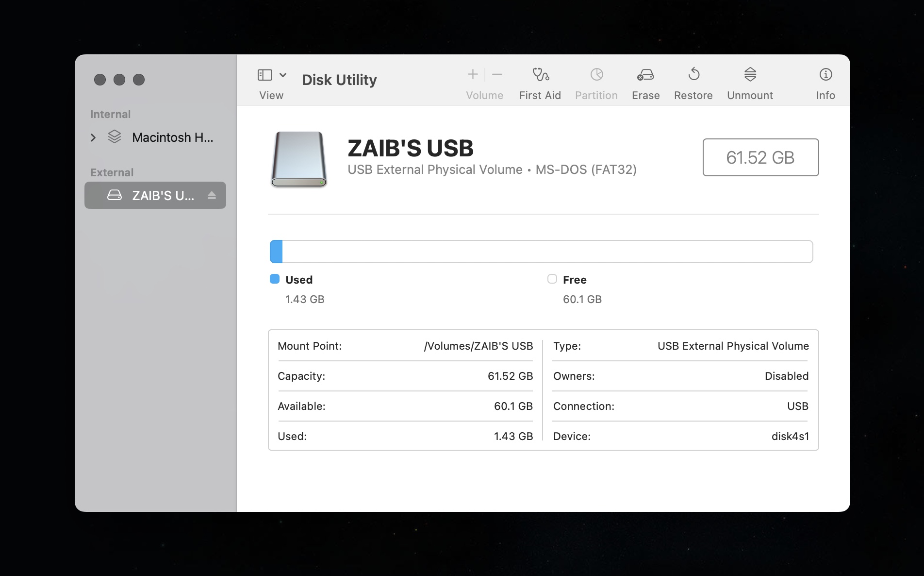Click the Used value 1.43 GB in table
The height and width of the screenshot is (576, 924).
click(513, 436)
